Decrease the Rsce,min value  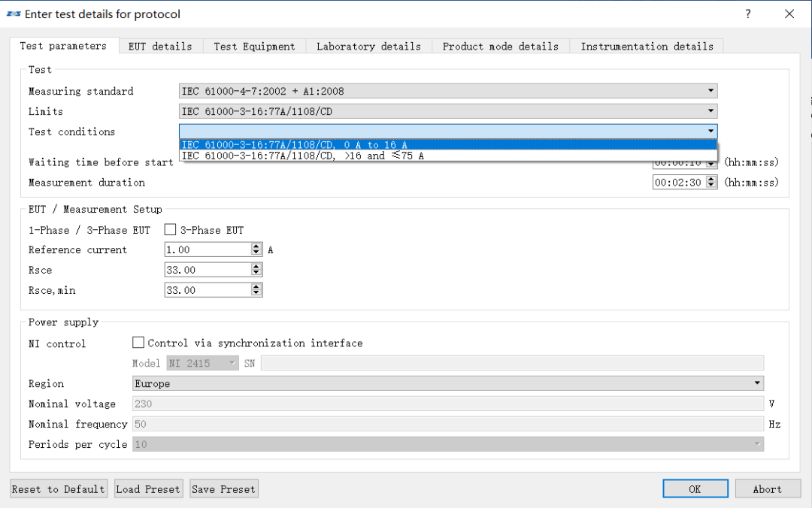coord(256,293)
